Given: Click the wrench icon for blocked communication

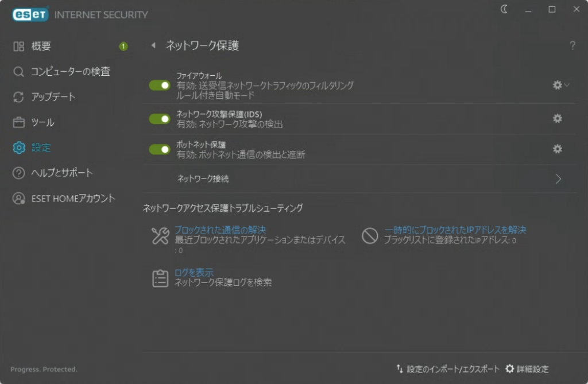Looking at the screenshot, I should pos(160,235).
